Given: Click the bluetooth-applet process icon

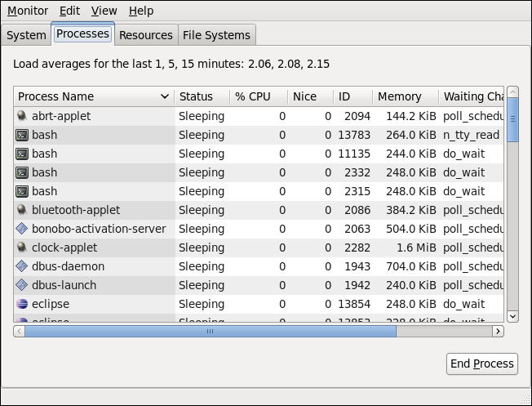Looking at the screenshot, I should pyautogui.click(x=22, y=210).
